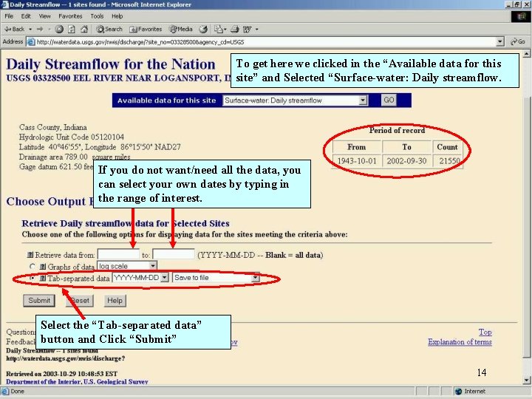
Task: Click the help icon beside Graphs of data
Action: coord(43,267)
